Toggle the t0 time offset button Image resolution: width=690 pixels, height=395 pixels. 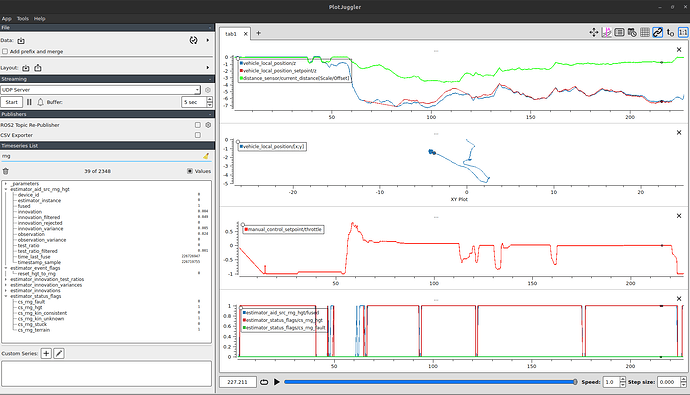pos(670,32)
